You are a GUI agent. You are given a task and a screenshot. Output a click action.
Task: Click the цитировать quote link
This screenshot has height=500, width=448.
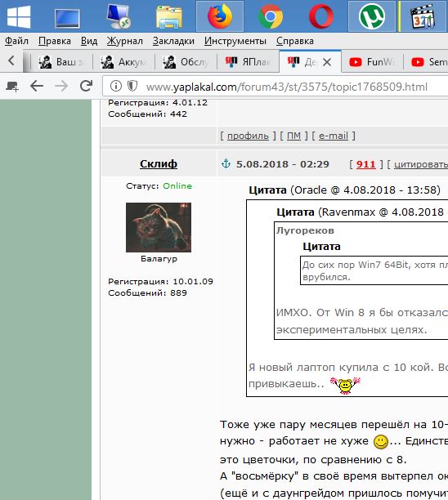point(421,164)
